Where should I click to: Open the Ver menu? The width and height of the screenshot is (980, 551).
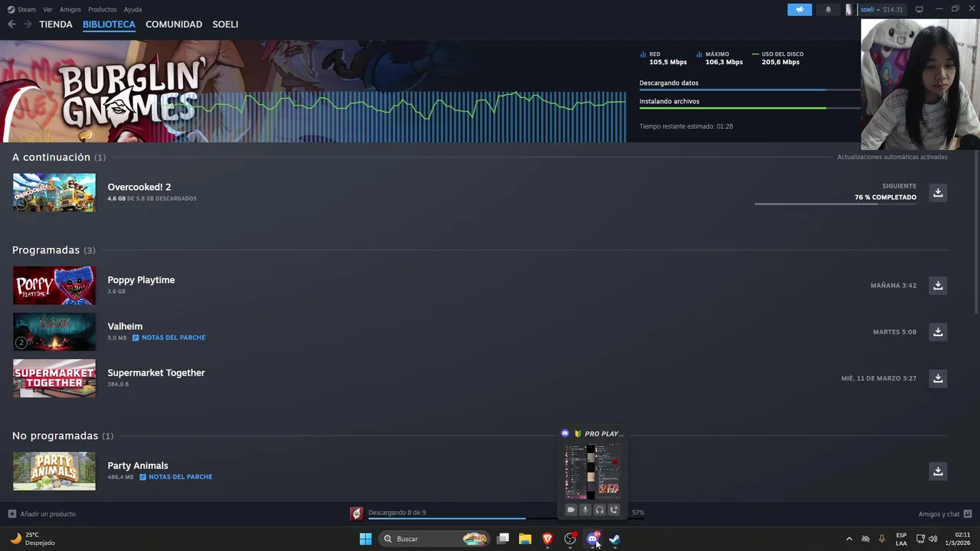(48, 9)
